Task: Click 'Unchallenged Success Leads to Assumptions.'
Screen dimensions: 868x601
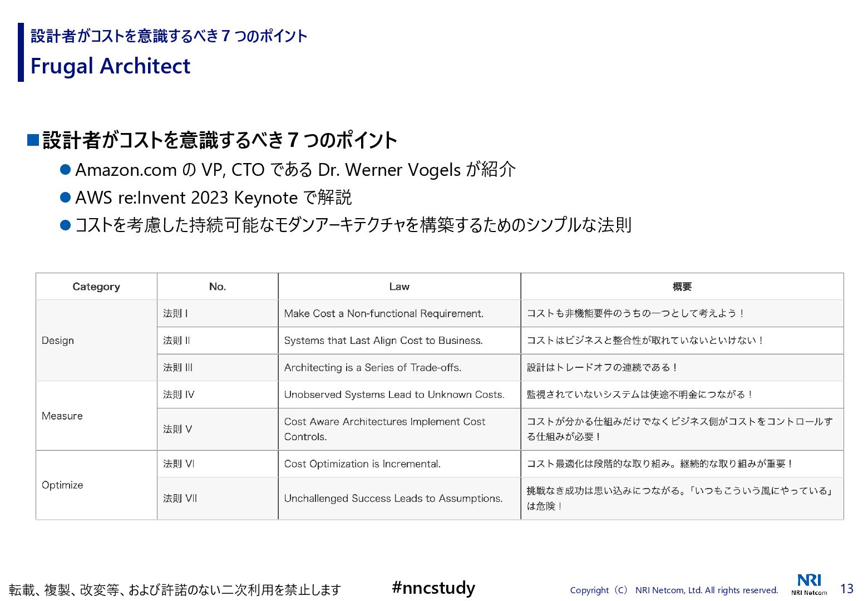Action: pos(393,498)
